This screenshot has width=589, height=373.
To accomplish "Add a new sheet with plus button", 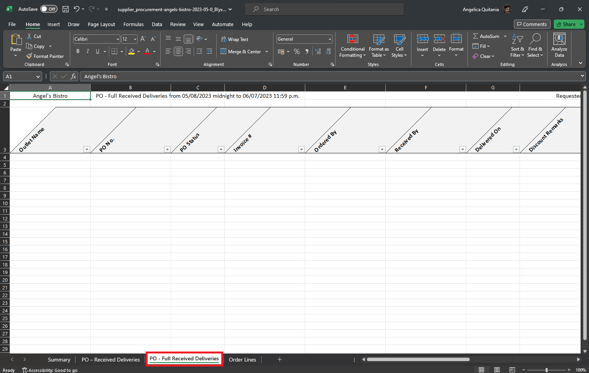I will coord(279,359).
